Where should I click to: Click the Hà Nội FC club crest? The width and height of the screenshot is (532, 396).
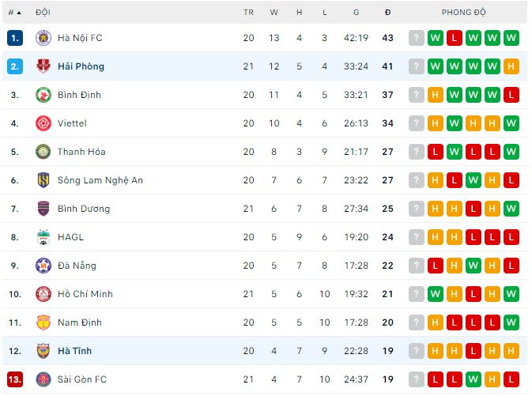[x=43, y=38]
